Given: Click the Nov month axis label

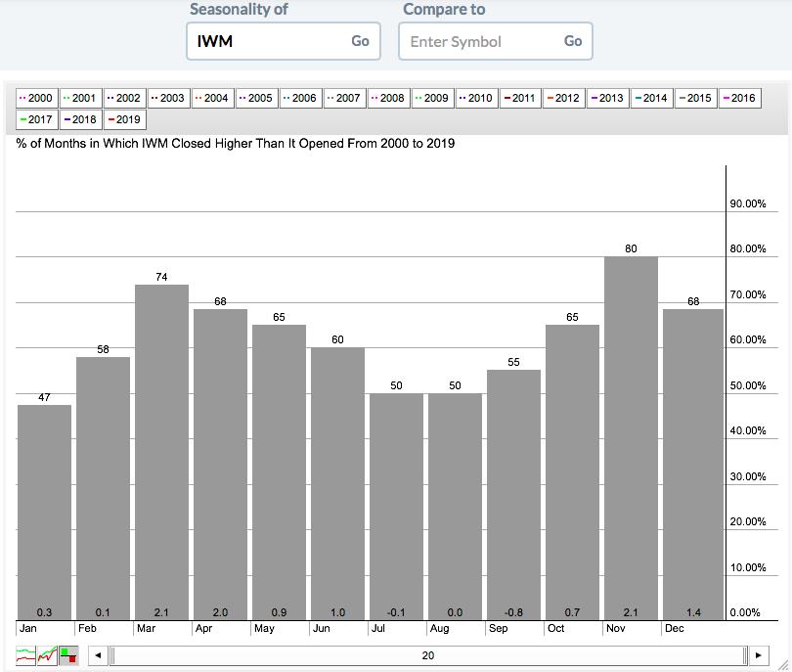Looking at the screenshot, I should (616, 628).
